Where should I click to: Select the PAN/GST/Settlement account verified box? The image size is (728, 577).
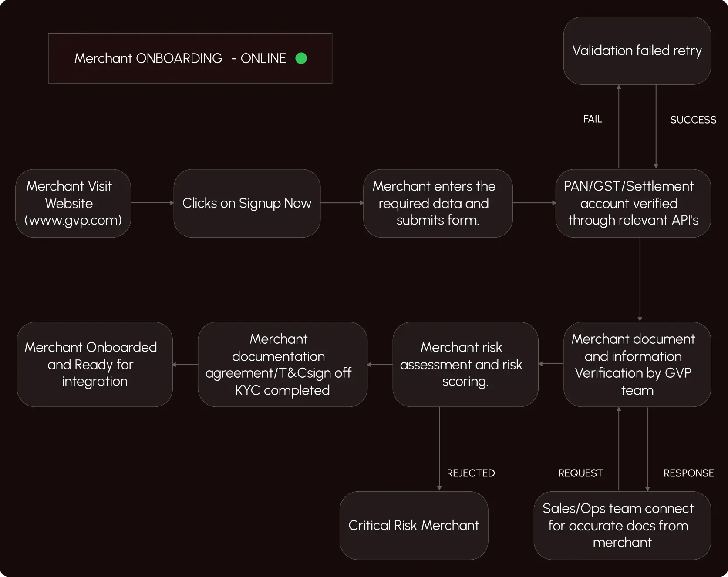[633, 203]
